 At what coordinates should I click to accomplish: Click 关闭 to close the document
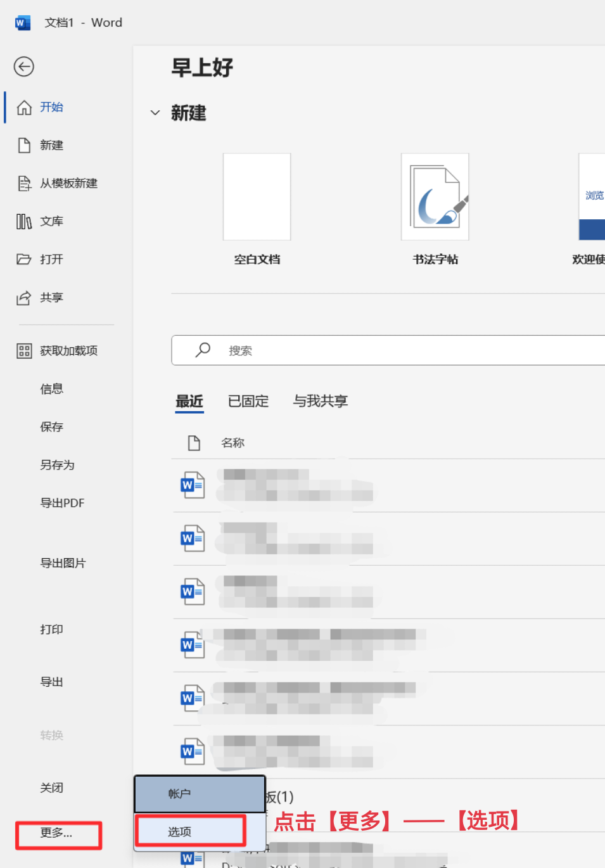click(x=51, y=788)
